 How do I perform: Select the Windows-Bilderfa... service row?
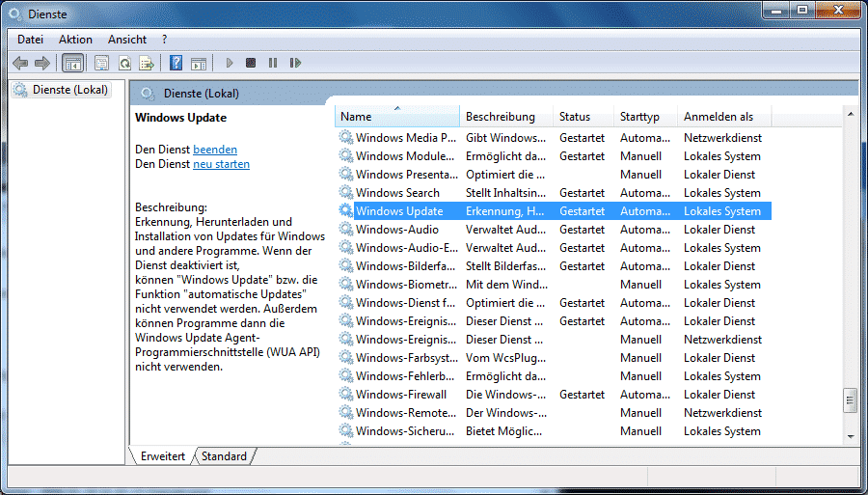coord(554,265)
